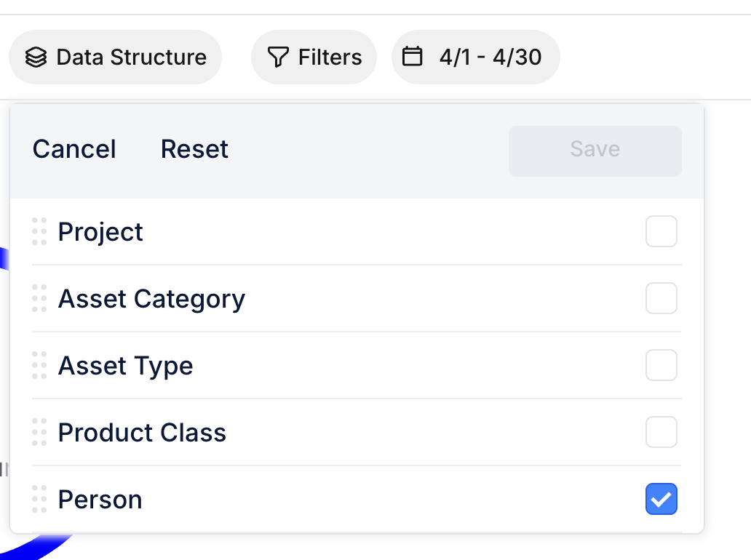Enable the Asset Type checkbox
751x560 pixels.
pos(661,365)
